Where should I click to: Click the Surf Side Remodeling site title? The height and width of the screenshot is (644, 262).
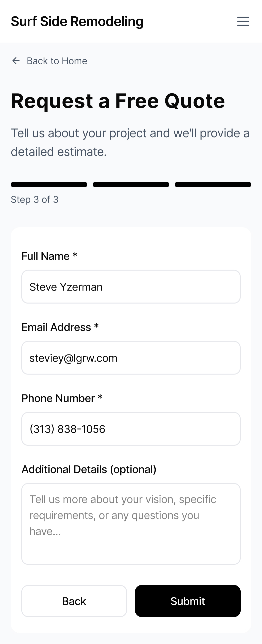click(77, 21)
